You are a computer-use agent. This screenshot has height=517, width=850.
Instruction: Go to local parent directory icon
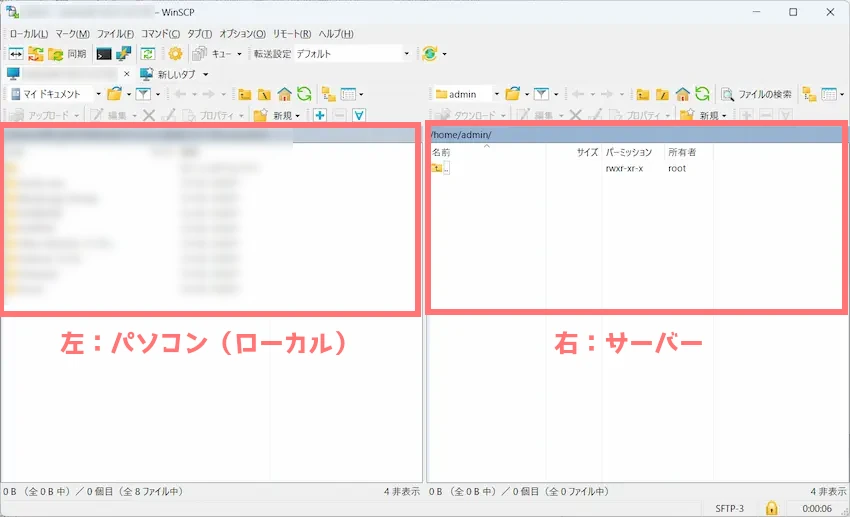coord(244,94)
